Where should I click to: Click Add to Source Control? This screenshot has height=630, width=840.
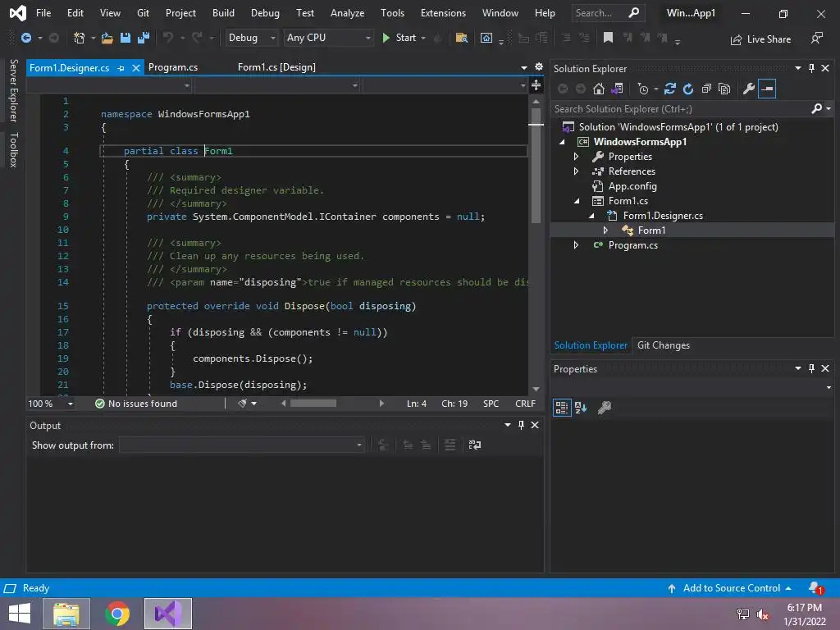(731, 588)
